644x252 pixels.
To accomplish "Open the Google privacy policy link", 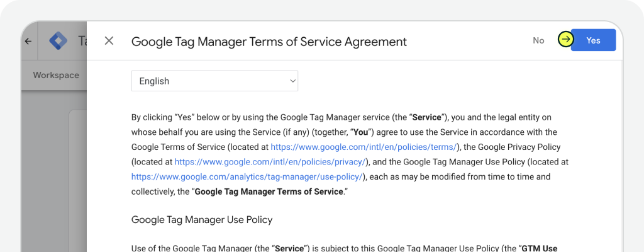I will pyautogui.click(x=270, y=162).
